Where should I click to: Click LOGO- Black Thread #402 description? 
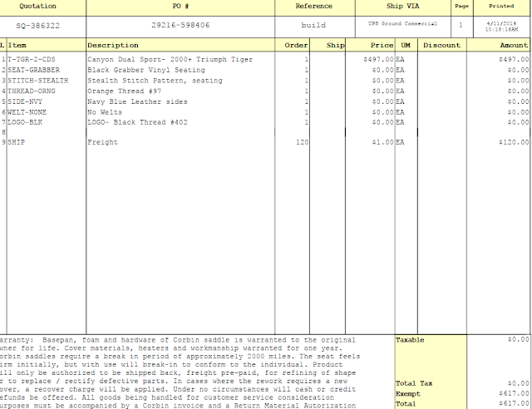click(137, 122)
